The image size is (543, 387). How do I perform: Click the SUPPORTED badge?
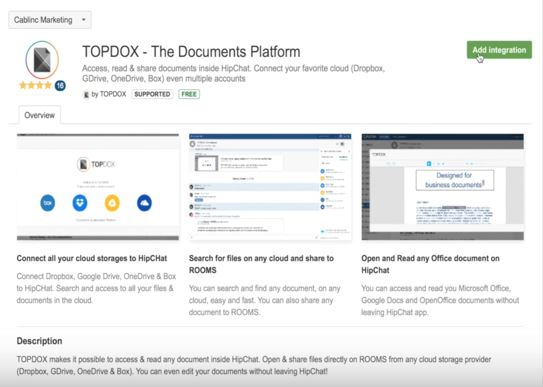pos(152,94)
